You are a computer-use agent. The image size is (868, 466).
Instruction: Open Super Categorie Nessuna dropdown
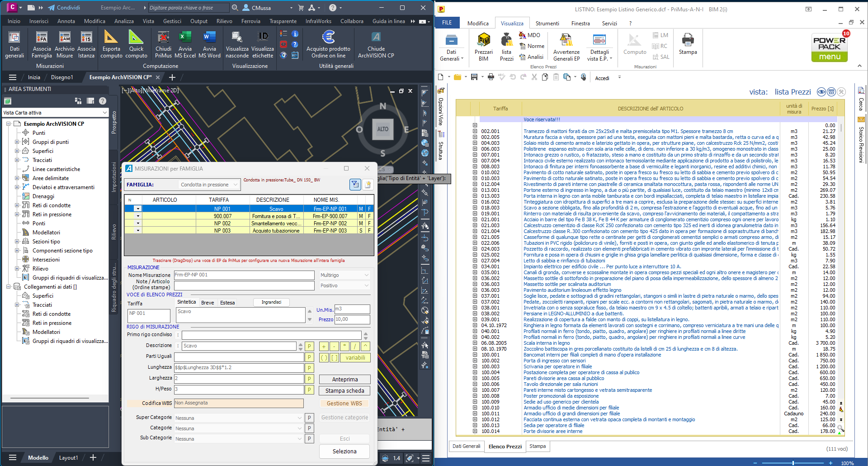click(239, 418)
